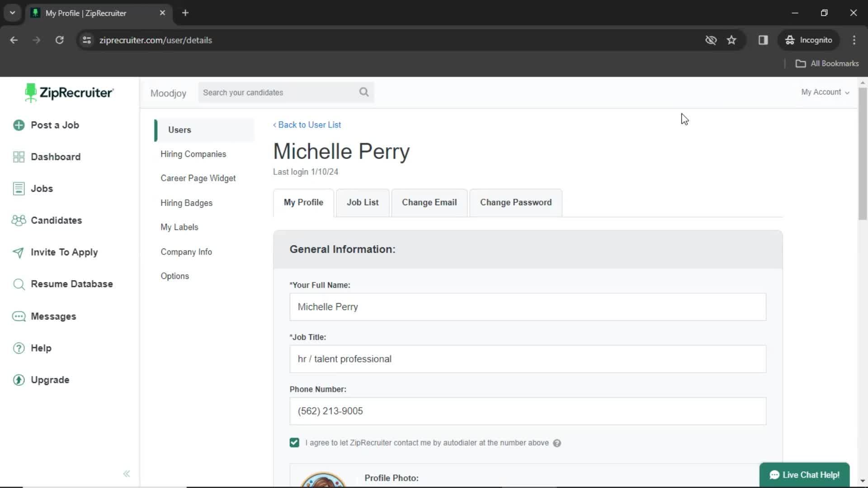
Task: Open the Resume Database icon
Action: (19, 284)
